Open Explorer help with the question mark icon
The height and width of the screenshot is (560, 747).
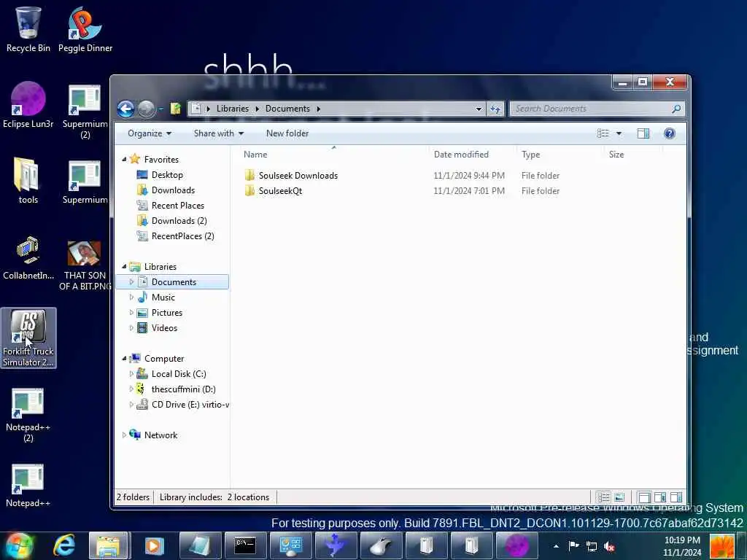670,133
